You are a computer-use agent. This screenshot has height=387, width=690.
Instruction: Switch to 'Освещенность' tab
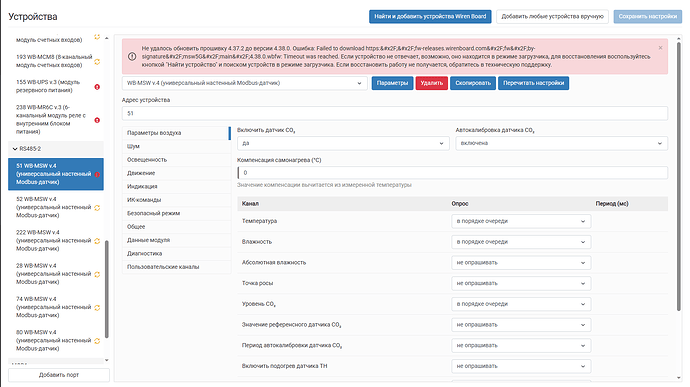click(176, 160)
